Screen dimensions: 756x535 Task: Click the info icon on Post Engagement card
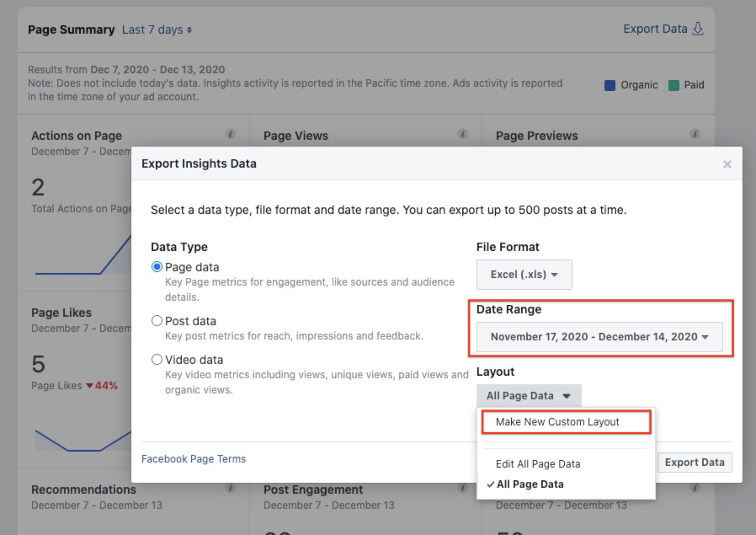pyautogui.click(x=463, y=488)
